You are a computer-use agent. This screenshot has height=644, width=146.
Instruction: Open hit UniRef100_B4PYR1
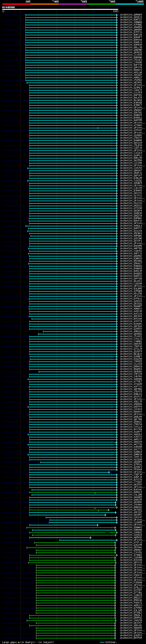pyautogui.click(x=131, y=95)
